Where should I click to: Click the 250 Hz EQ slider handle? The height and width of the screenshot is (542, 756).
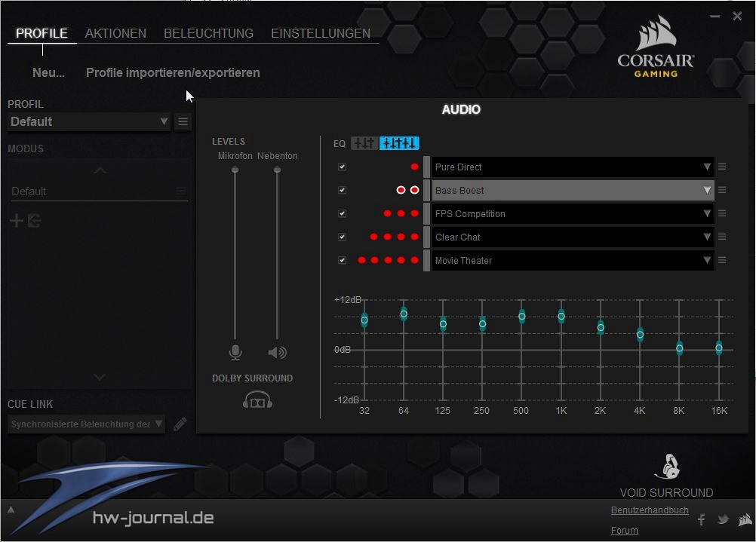pos(483,323)
